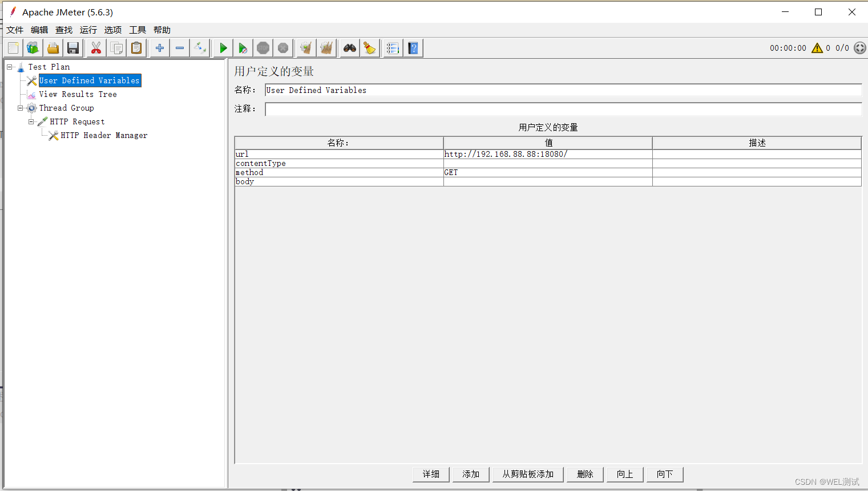Collapse the HTTP Request node toggle
The image size is (868, 491).
31,121
